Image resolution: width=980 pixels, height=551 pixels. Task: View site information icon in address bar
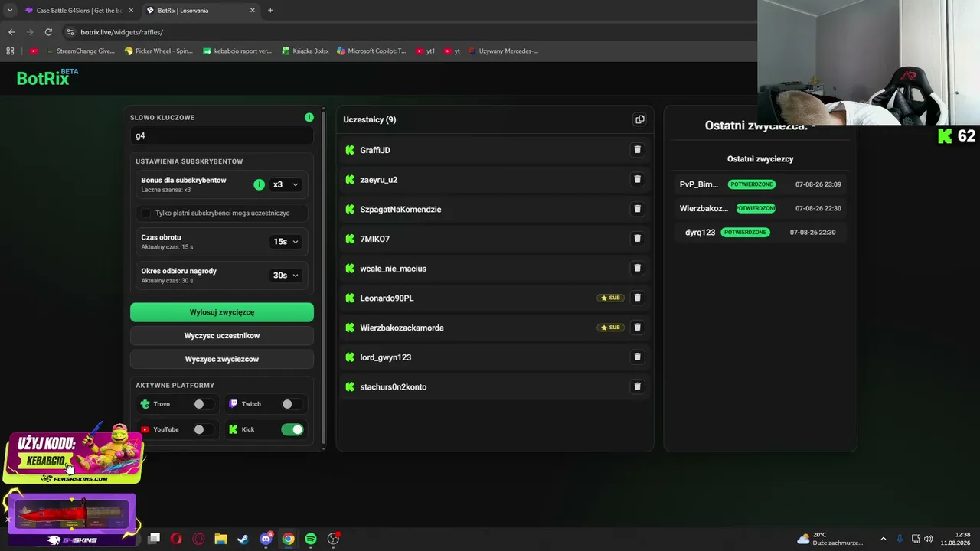(70, 32)
